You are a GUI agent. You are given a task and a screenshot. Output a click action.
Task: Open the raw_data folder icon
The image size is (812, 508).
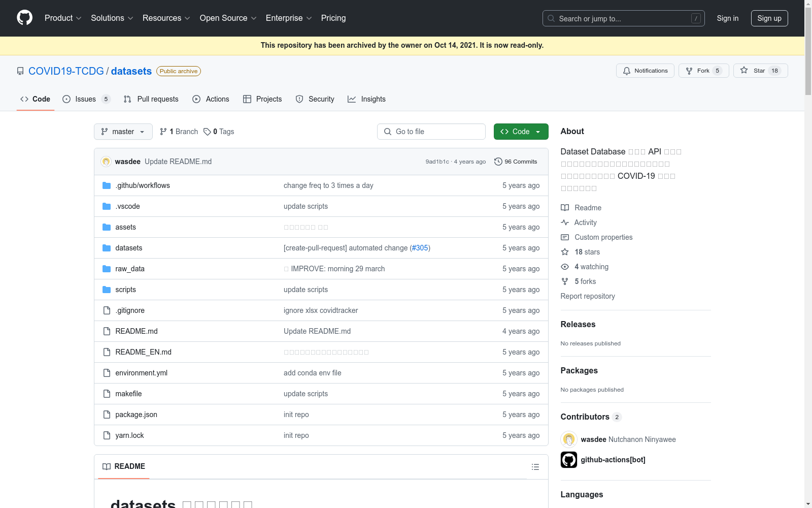click(107, 269)
